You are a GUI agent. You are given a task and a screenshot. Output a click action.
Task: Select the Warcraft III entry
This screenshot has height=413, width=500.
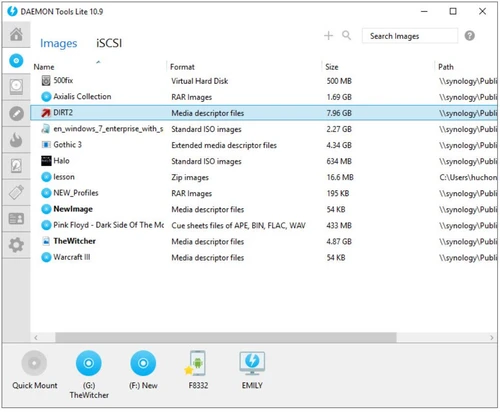tap(264, 257)
